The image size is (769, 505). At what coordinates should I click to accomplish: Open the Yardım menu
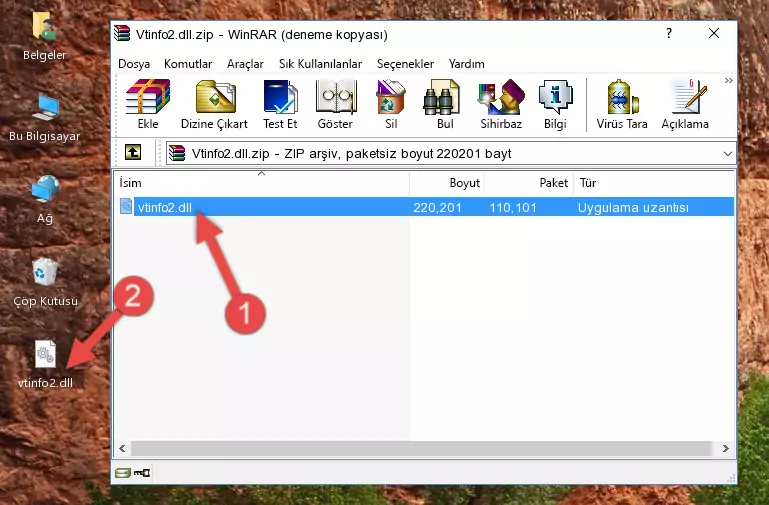[x=466, y=64]
